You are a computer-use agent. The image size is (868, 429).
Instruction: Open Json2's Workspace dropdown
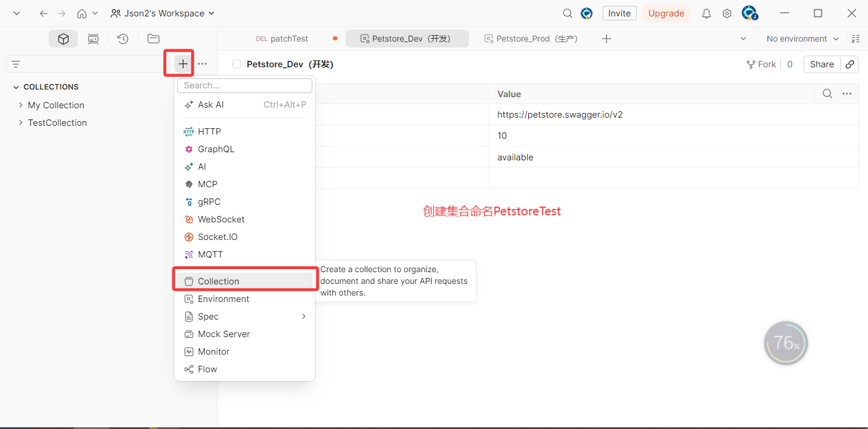(163, 13)
